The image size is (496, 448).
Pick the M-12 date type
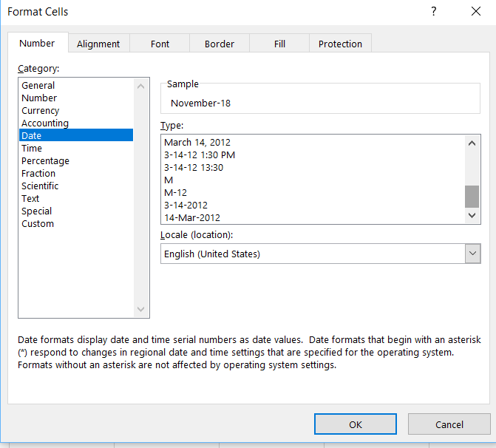coord(175,192)
